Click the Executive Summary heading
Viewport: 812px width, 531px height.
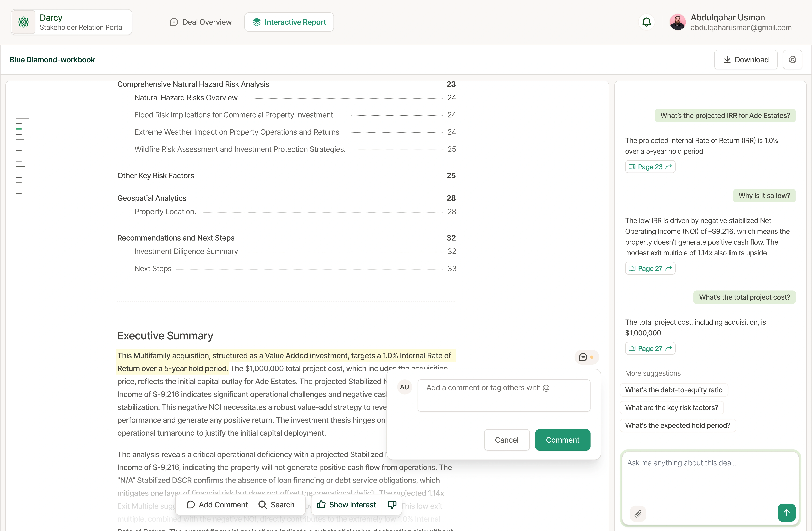[x=165, y=335]
